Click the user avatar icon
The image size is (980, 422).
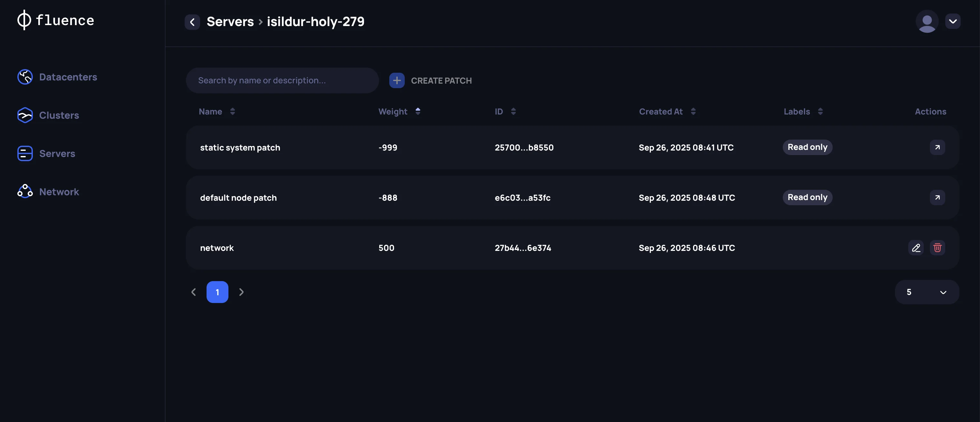(x=927, y=22)
